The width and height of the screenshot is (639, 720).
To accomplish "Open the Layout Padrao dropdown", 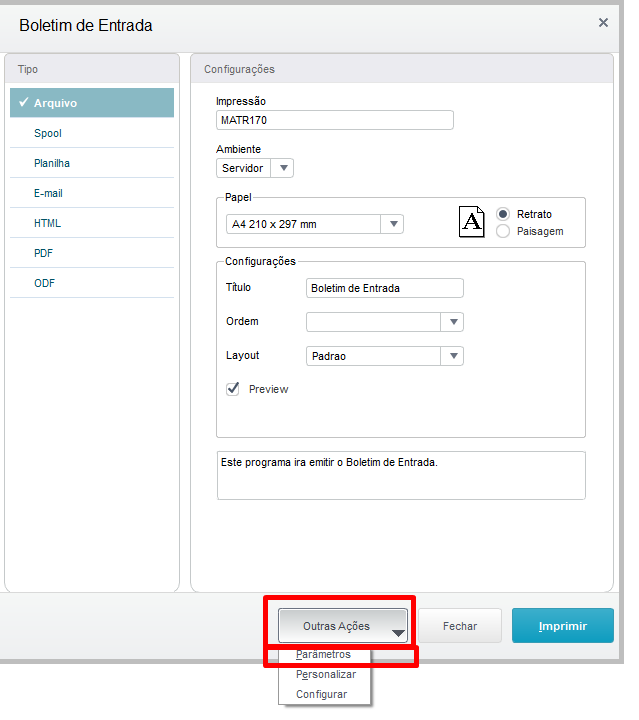I will (x=385, y=356).
